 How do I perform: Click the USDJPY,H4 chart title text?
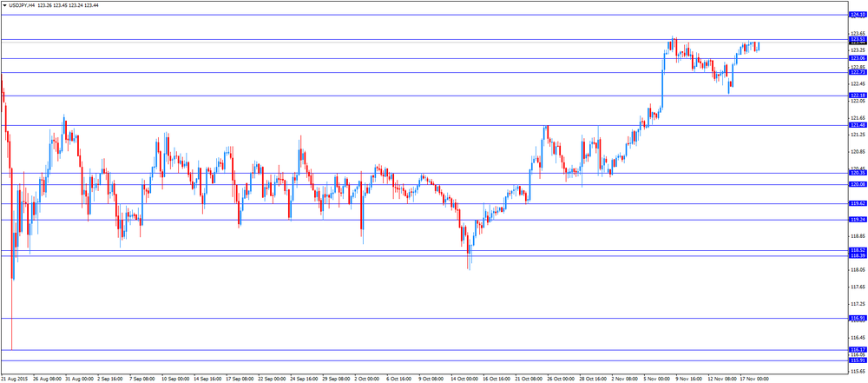22,4
